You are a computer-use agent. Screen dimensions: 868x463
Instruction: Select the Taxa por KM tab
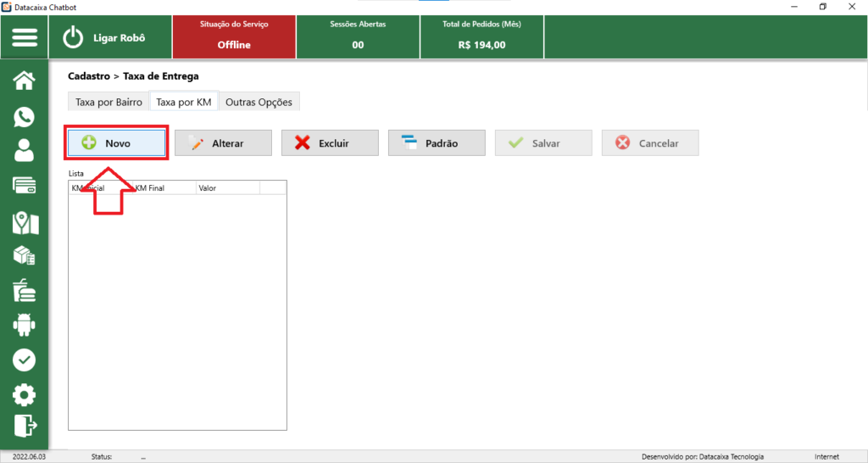[x=184, y=102]
